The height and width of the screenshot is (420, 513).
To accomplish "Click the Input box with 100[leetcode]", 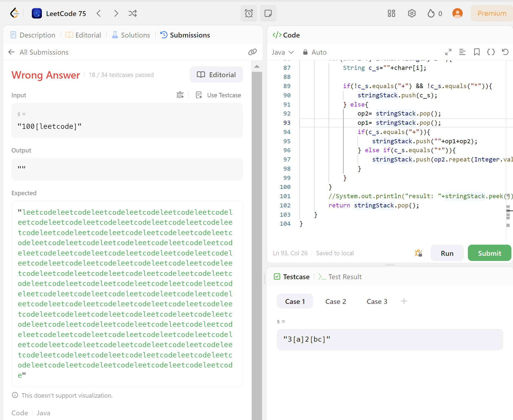I will [x=127, y=120].
